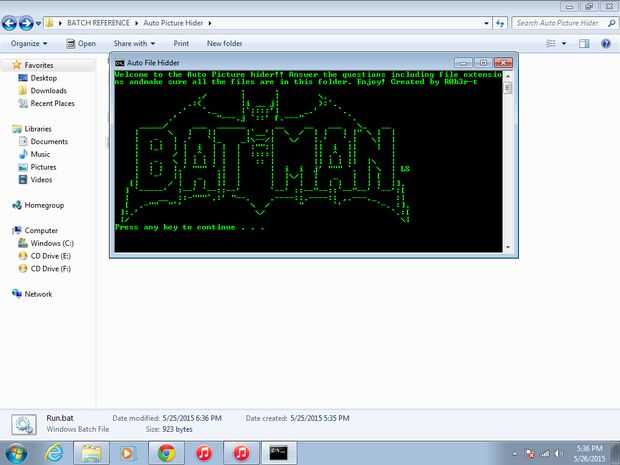Open CD Drive (E:)
Viewport: 620px width, 465px height.
pos(50,256)
